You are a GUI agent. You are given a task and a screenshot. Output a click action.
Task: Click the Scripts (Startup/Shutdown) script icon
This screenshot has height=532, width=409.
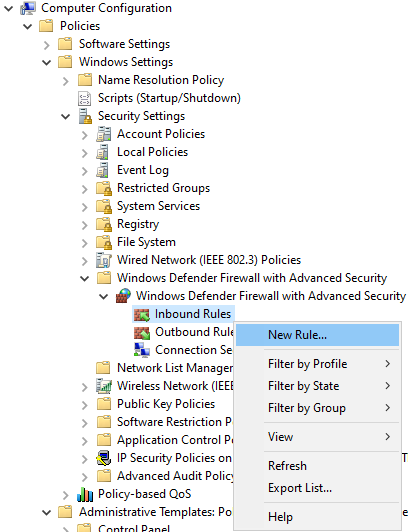click(x=85, y=98)
